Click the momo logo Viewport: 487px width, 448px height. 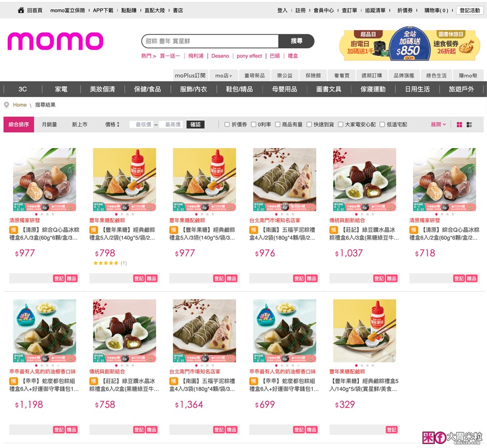(x=56, y=41)
